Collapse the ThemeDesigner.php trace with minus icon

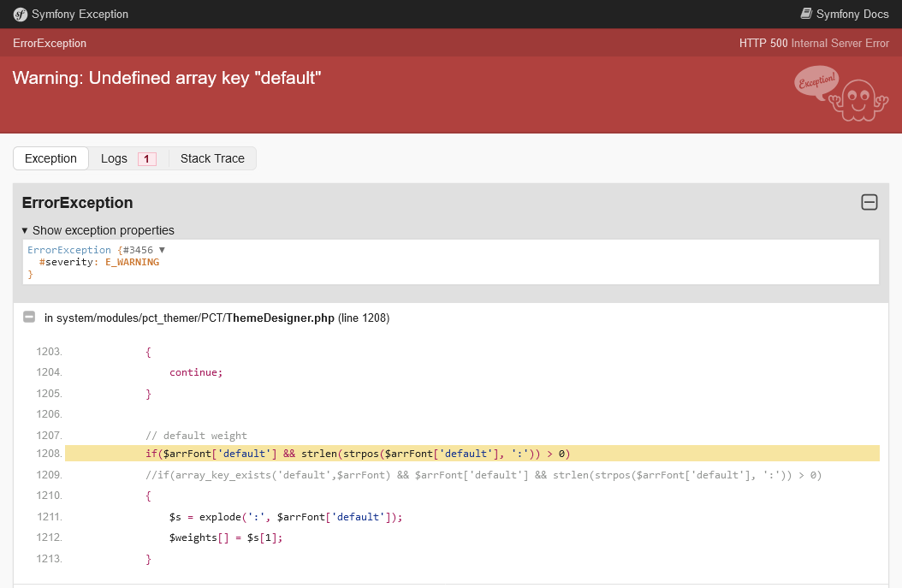point(29,318)
